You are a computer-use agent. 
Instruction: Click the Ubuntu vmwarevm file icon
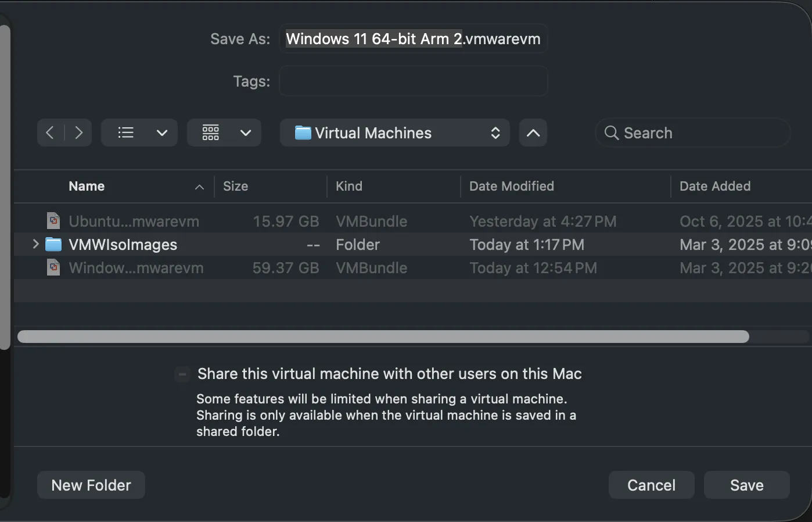tap(53, 221)
